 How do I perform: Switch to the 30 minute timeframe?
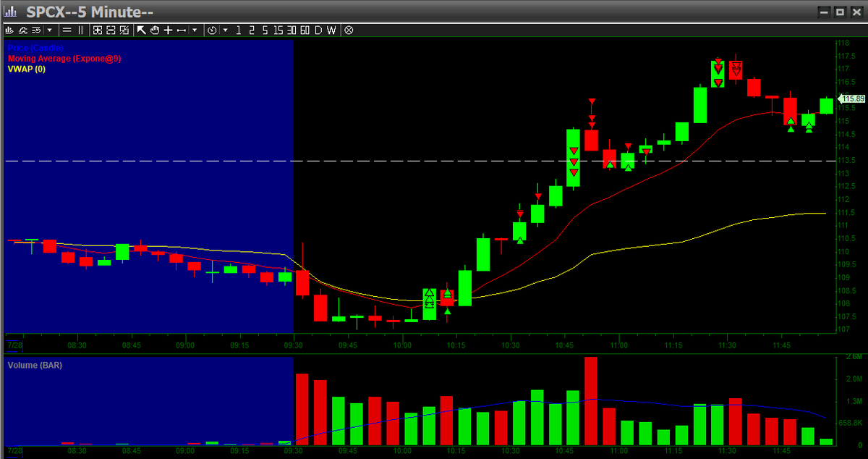pos(292,30)
